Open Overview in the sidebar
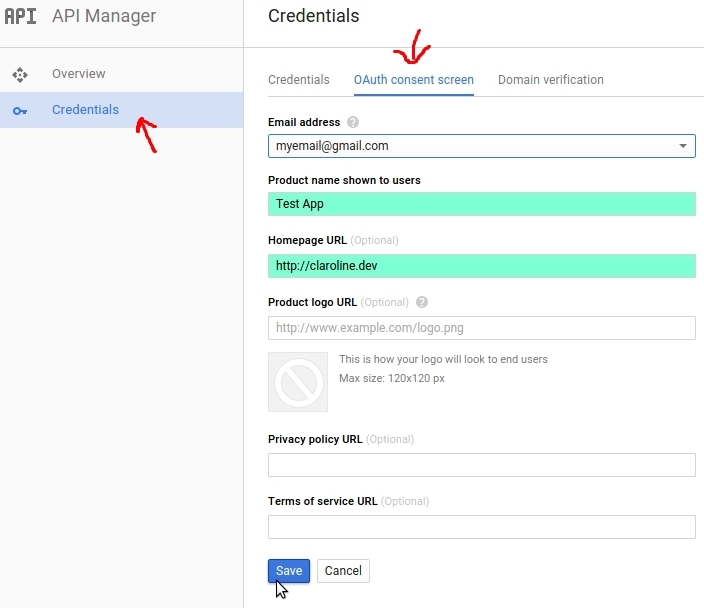 tap(78, 74)
